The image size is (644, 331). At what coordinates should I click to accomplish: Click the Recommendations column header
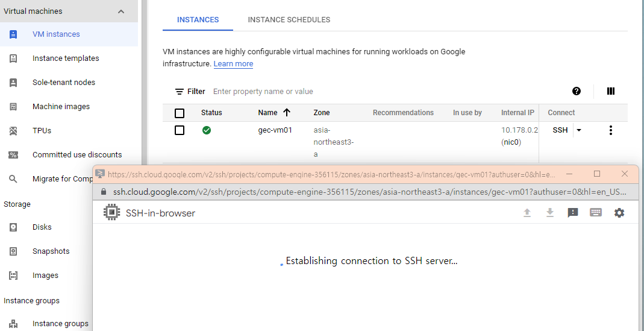403,113
